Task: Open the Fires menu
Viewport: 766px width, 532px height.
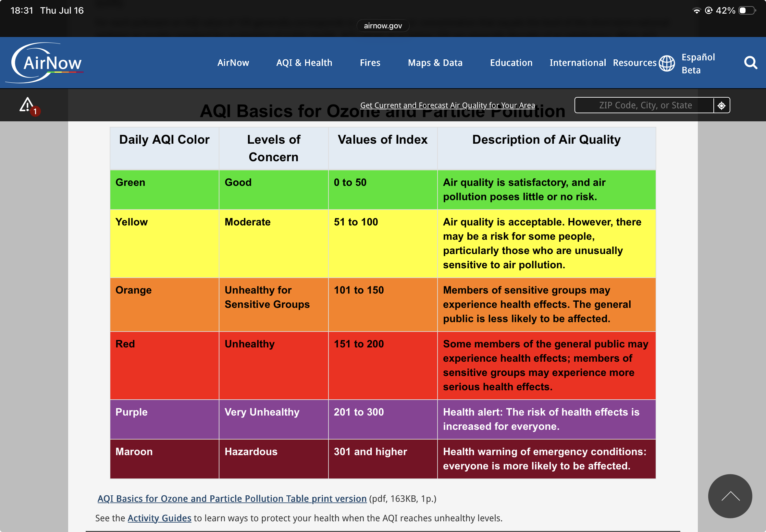Action: [370, 63]
